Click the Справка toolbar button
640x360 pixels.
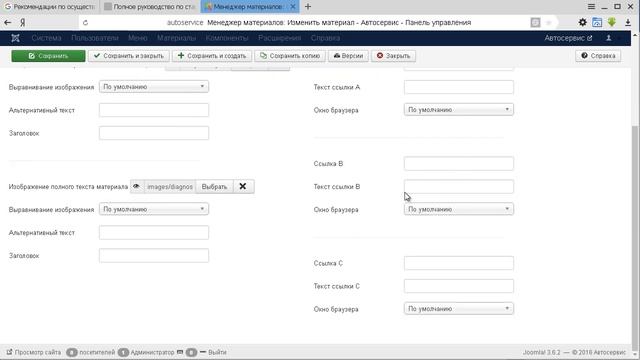598,56
